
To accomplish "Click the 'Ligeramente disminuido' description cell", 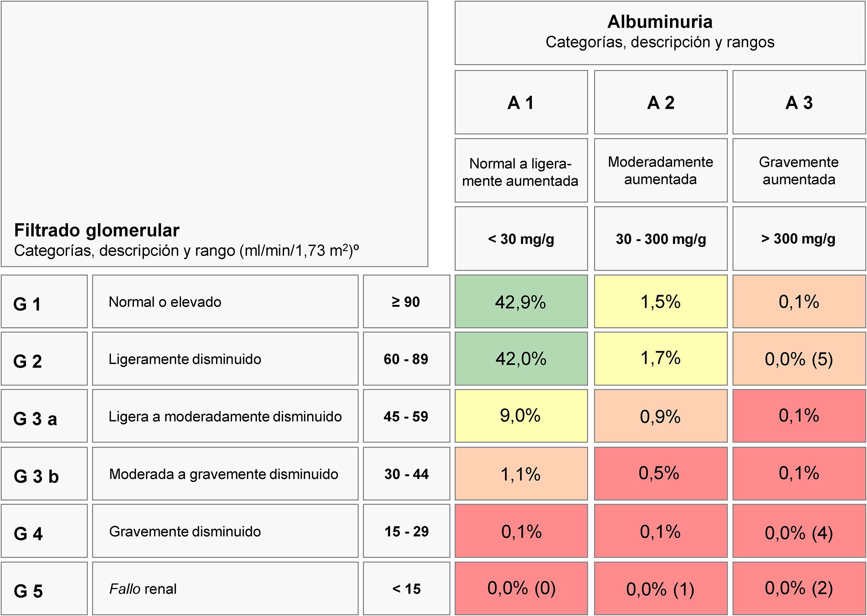I will pos(225,359).
